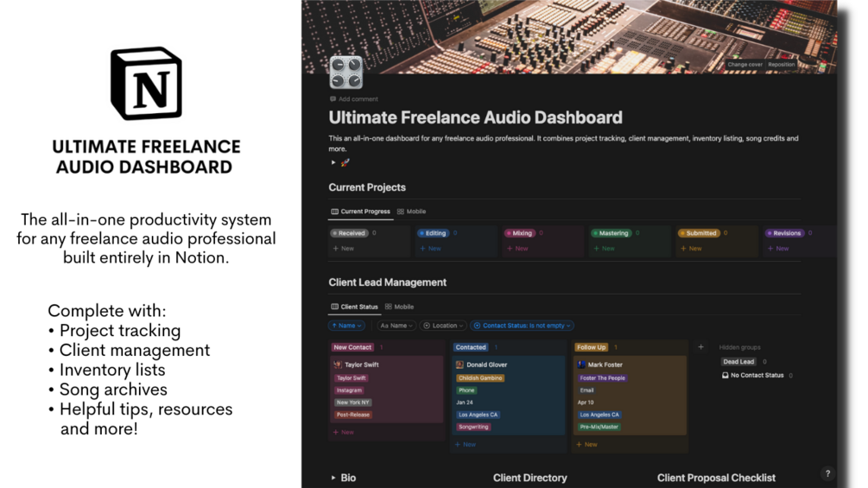Open the Contact Status Is not empty filter
The width and height of the screenshot is (868, 488).
tap(523, 326)
